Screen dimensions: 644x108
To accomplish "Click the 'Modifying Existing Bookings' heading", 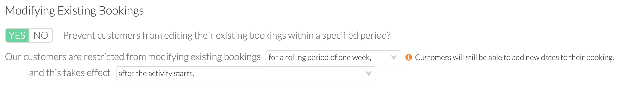I will coord(74,11).
